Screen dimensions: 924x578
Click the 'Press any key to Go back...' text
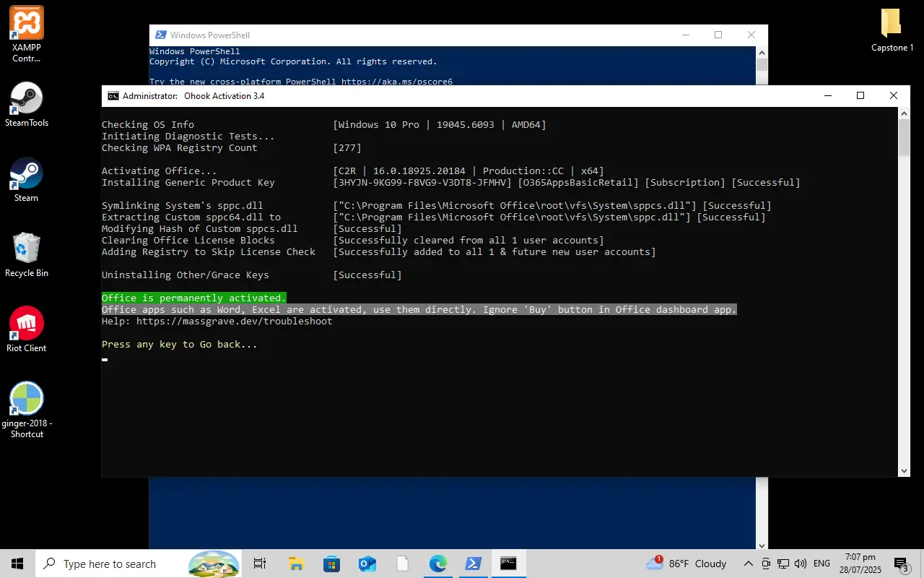[180, 344]
